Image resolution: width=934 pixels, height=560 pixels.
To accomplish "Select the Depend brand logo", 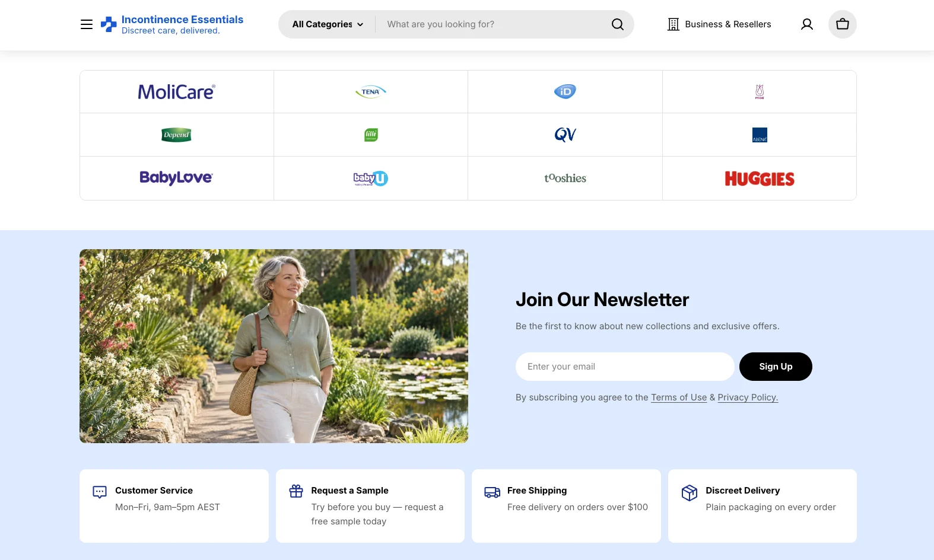I will tap(176, 135).
